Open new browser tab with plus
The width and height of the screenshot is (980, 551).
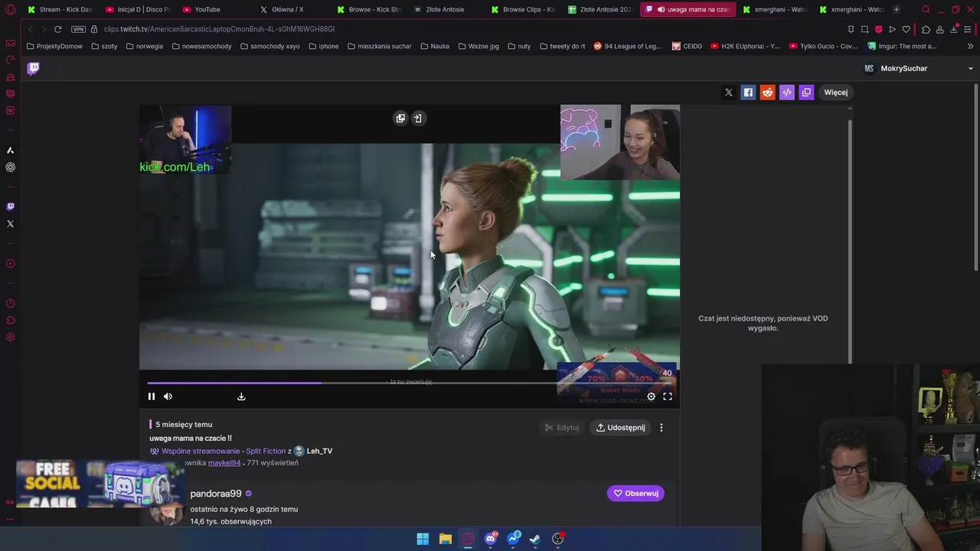896,9
